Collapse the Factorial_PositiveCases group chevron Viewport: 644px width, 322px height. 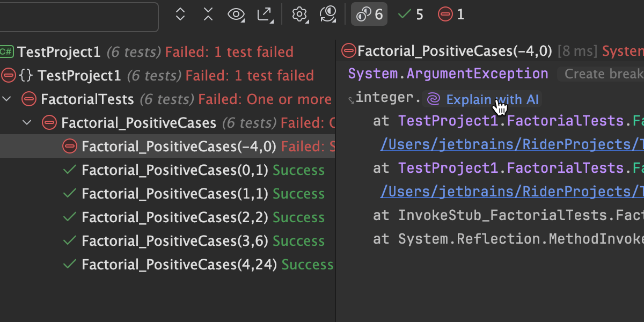coord(27,123)
